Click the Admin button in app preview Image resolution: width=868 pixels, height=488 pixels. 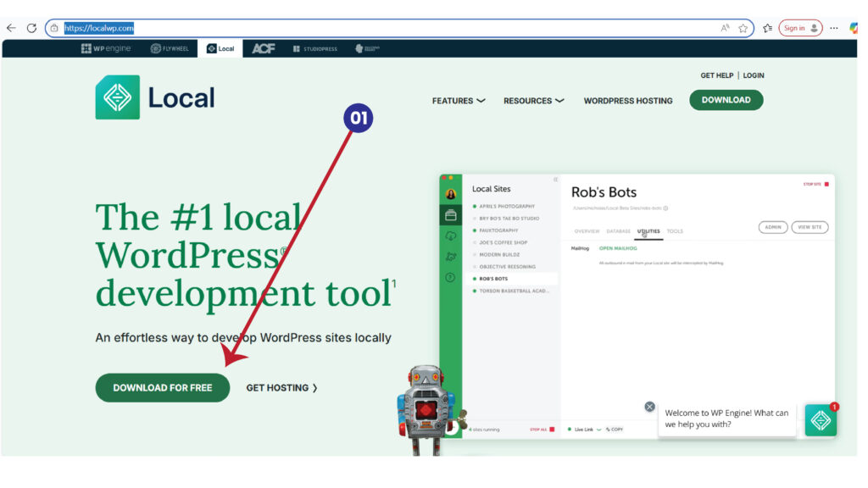point(773,227)
